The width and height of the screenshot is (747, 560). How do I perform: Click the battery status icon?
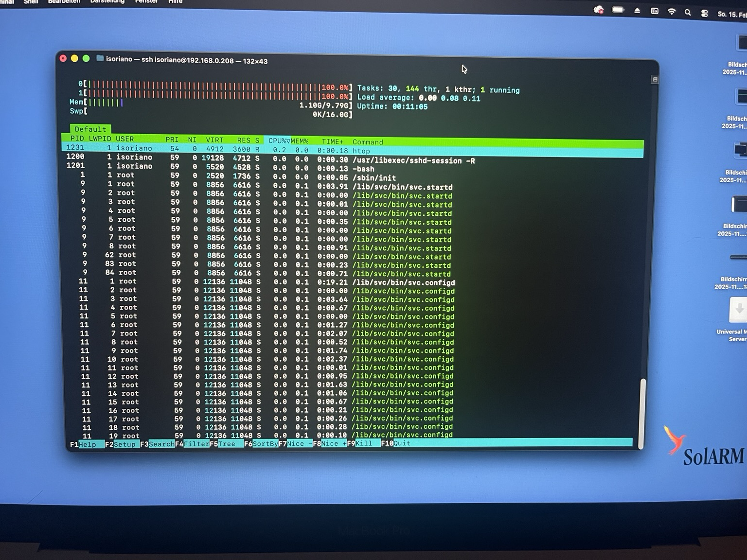pos(618,10)
